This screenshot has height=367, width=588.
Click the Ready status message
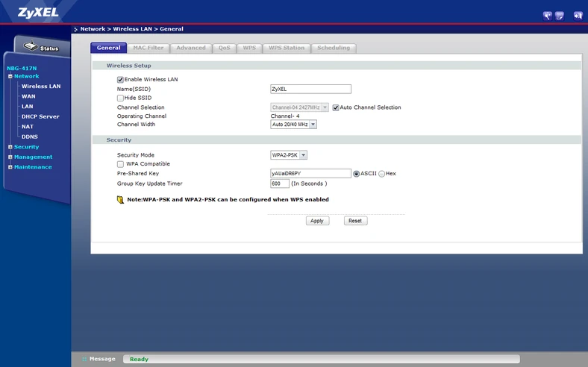point(139,359)
